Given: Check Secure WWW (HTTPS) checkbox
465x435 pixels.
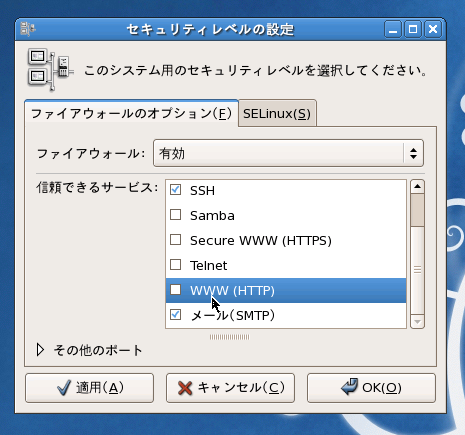Looking at the screenshot, I should (x=175, y=240).
